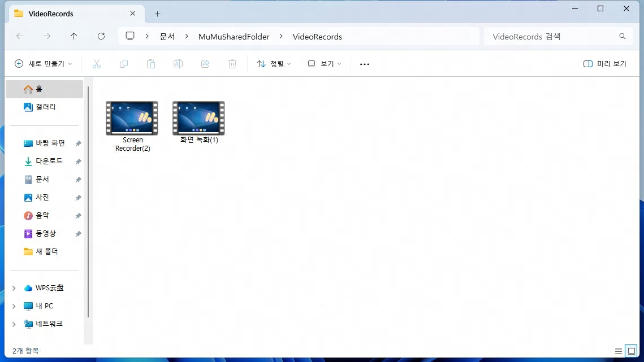The image size is (644, 362).
Task: Go forward with the right arrow
Action: (x=47, y=36)
